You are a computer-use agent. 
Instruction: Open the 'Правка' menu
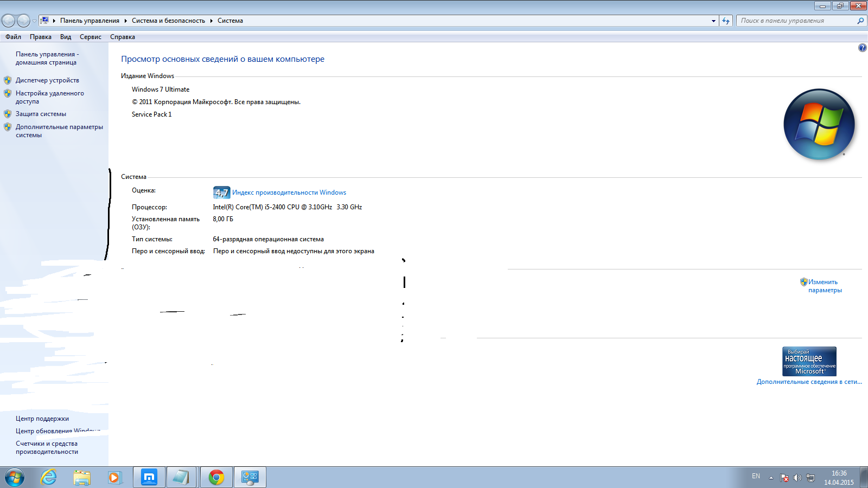pyautogui.click(x=41, y=37)
